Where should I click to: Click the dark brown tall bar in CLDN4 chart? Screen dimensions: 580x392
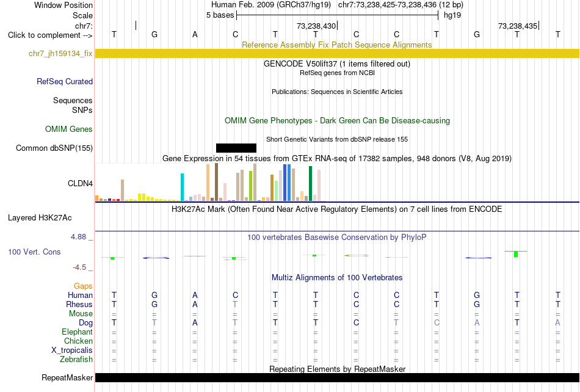pyautogui.click(x=216, y=183)
